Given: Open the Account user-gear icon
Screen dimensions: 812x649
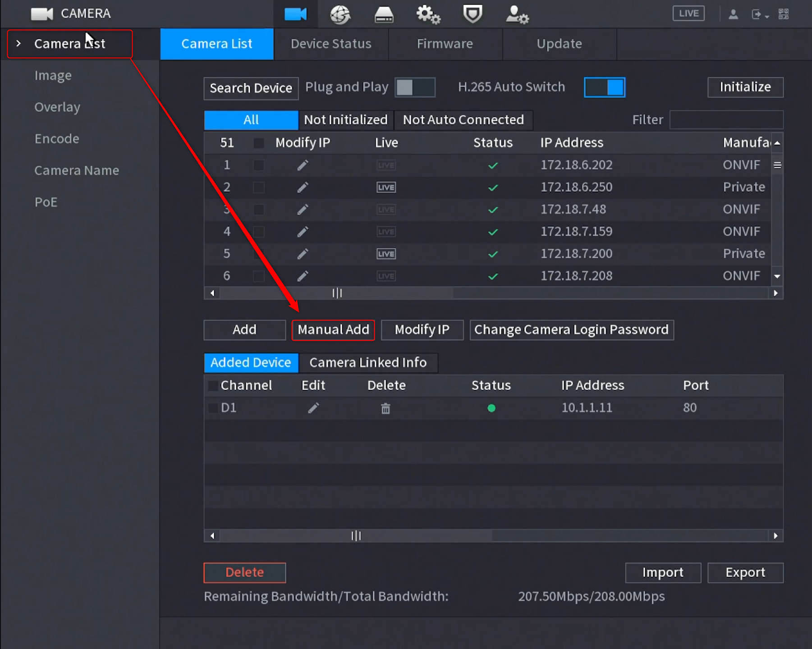Looking at the screenshot, I should (x=517, y=14).
